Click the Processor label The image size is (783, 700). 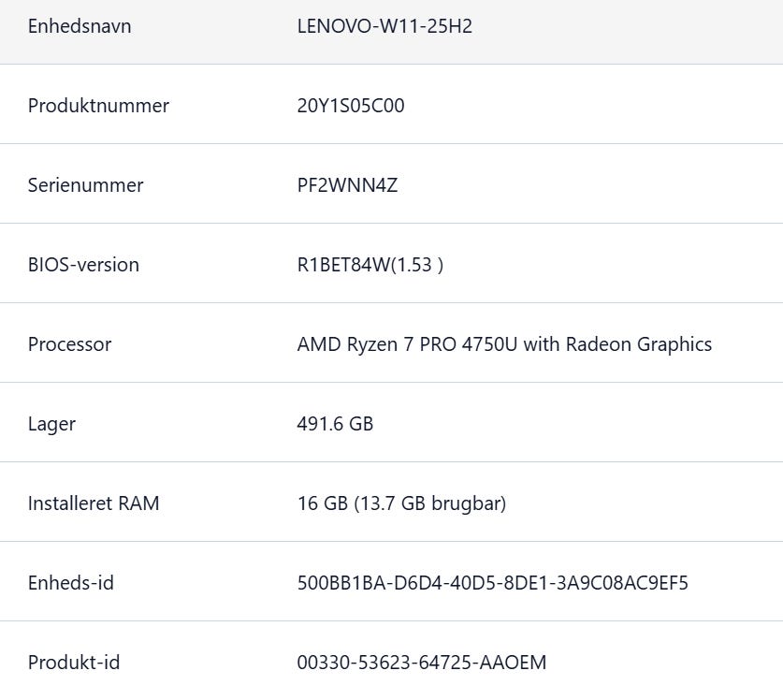tap(69, 344)
